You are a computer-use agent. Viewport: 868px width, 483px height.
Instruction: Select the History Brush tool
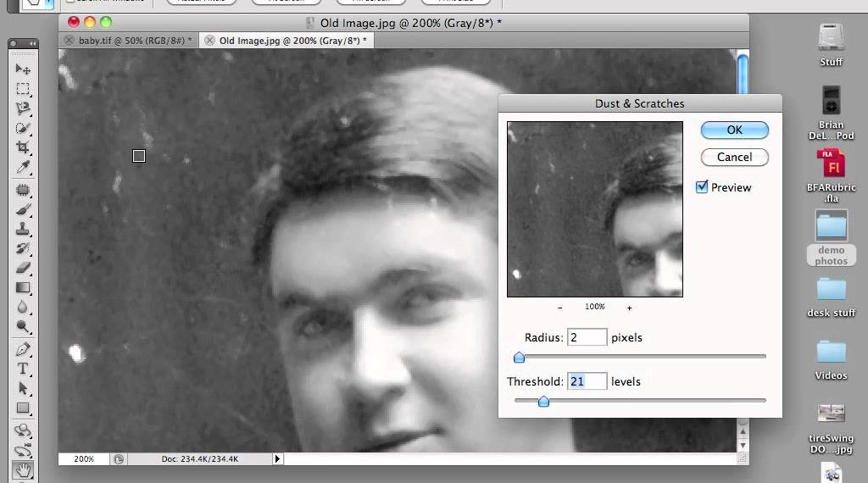coord(23,248)
